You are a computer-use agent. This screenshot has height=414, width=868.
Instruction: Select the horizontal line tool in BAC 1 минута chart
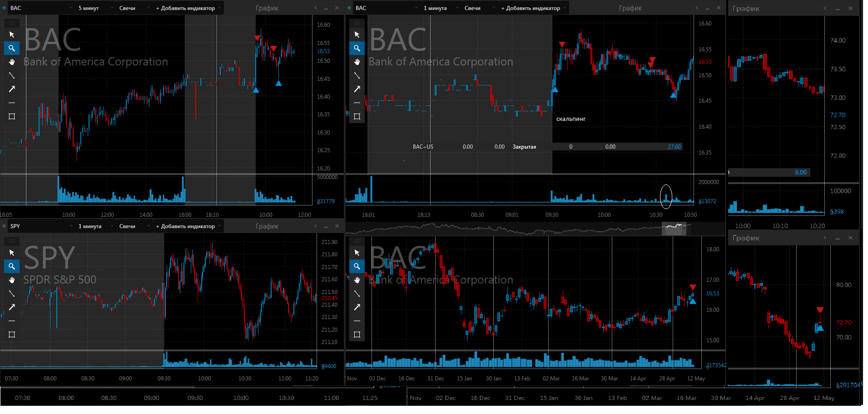point(357,103)
